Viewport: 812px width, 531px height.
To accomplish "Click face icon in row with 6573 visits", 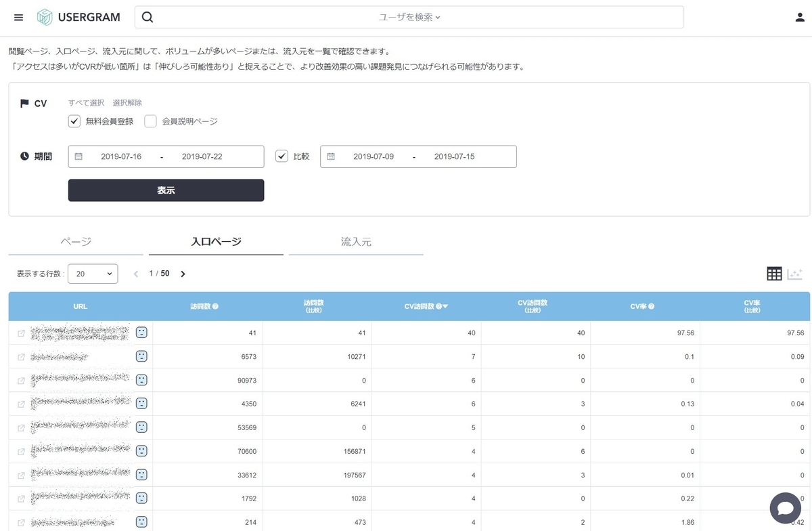I will tap(141, 356).
